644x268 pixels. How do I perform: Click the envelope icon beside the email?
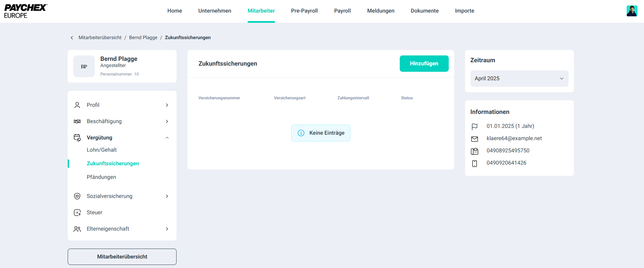[x=474, y=139]
